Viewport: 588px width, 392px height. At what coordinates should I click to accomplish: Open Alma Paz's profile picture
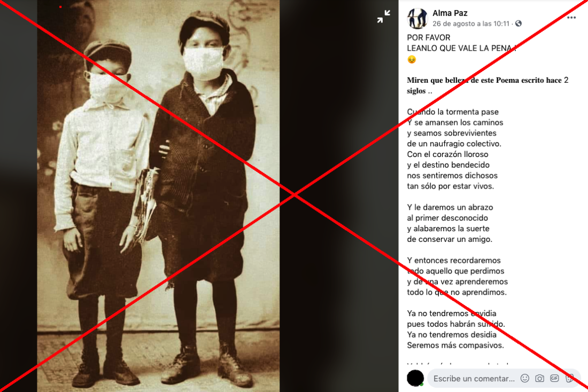417,18
